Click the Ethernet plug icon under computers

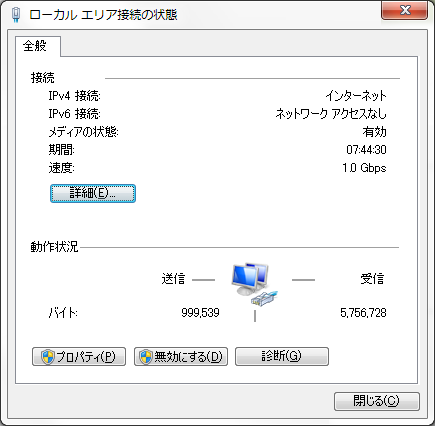coord(264,298)
